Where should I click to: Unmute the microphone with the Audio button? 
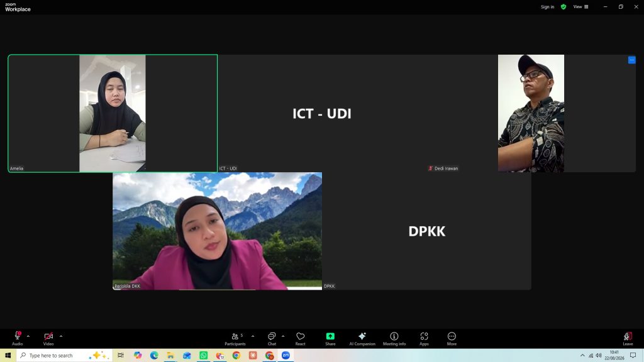point(17,339)
